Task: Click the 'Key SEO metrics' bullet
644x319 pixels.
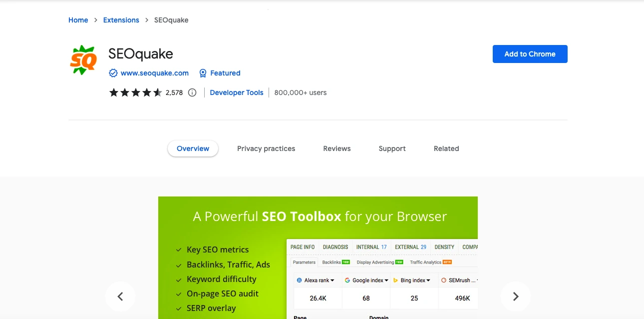Action: click(x=218, y=249)
